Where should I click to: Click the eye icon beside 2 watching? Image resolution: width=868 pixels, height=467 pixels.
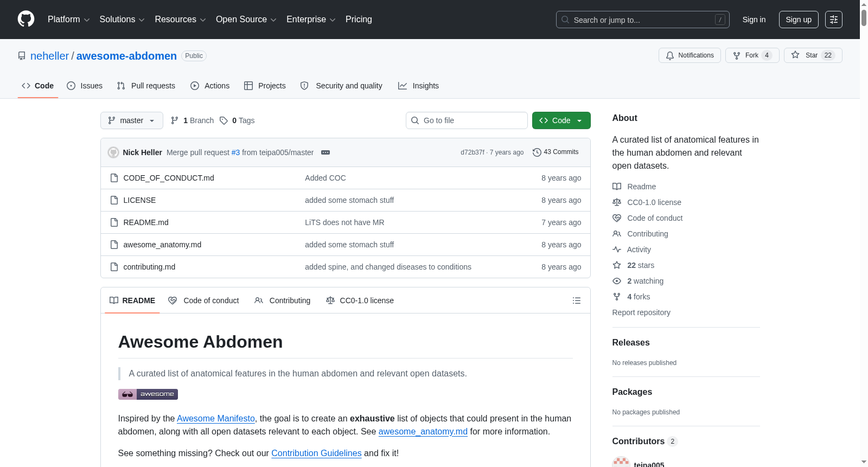click(617, 281)
